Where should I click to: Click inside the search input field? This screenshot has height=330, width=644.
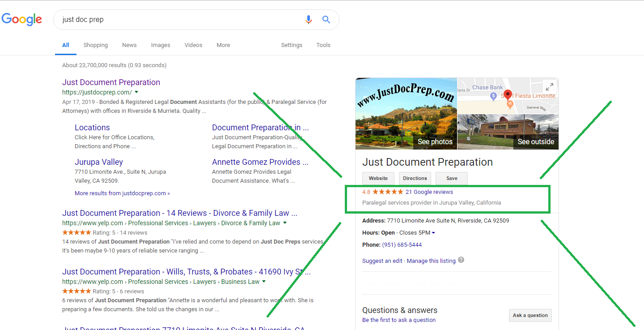coord(179,20)
